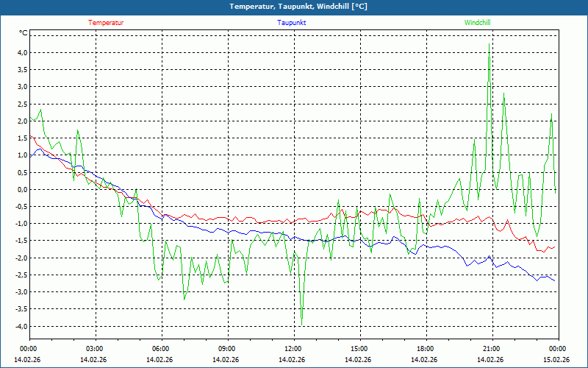Click the lowest green Windchill dip
Viewport: 588px width, 368px height.
[x=302, y=324]
